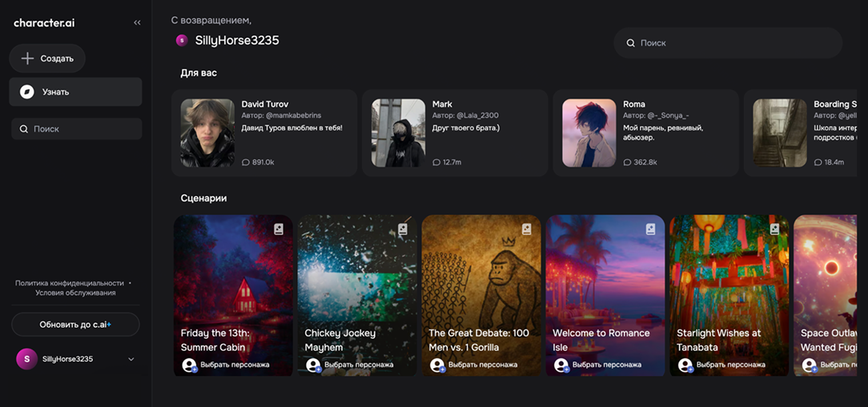The height and width of the screenshot is (407, 868).
Task: Open Chickey Jockey Mayhem scenario
Action: tap(357, 296)
